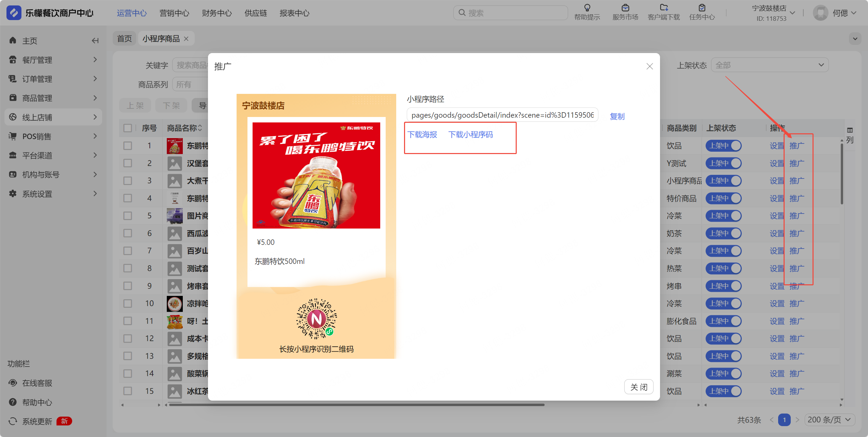Collapse sidebar with the arrow icon
868x437 pixels.
[x=95, y=41]
